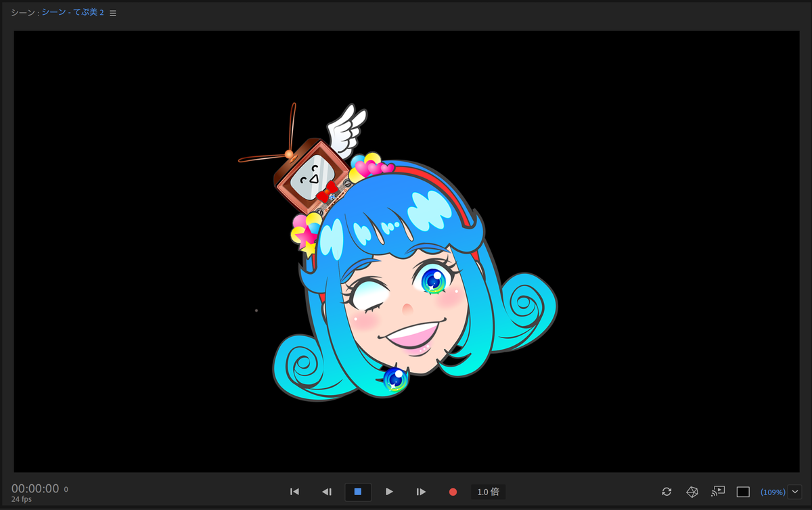This screenshot has width=812, height=510.
Task: Click the 00:00:00 timecode display
Action: 35,488
